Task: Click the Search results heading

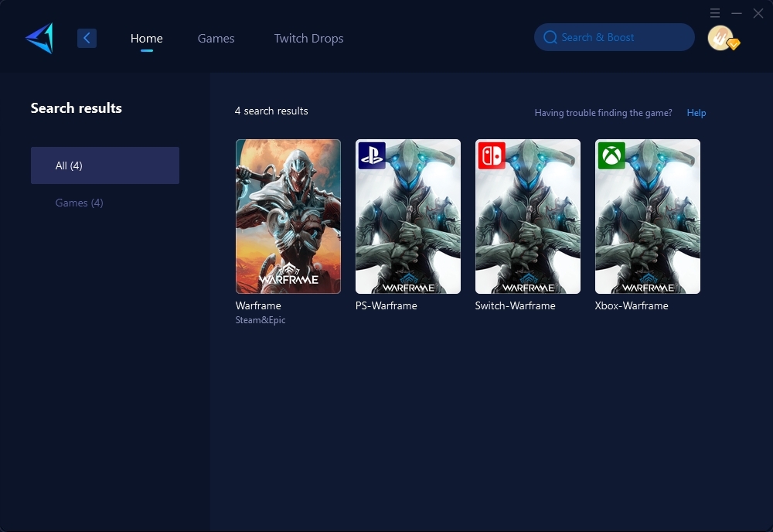Action: pyautogui.click(x=77, y=108)
